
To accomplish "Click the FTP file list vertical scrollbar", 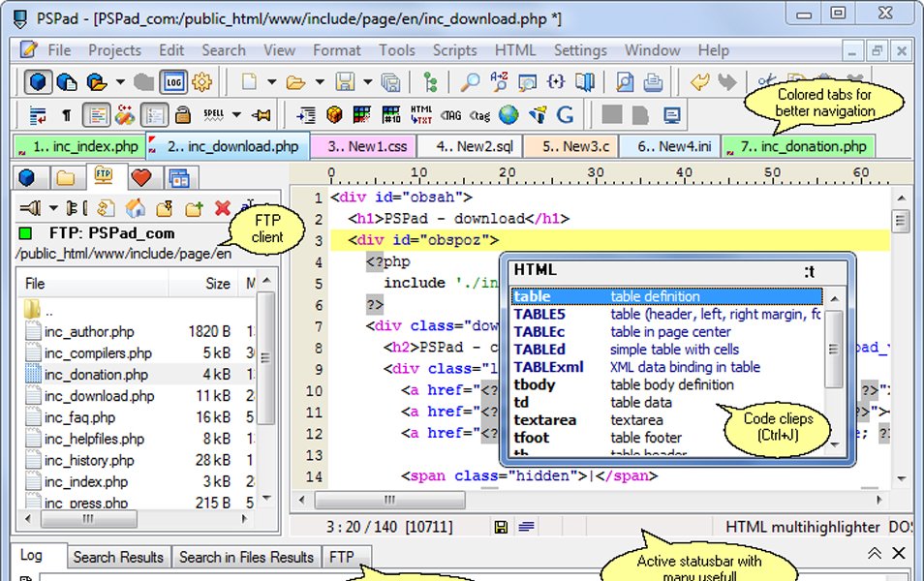I will [x=265, y=357].
